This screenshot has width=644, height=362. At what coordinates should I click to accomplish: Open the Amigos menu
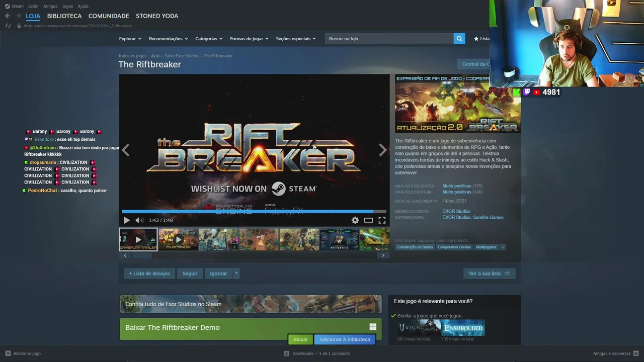click(50, 6)
